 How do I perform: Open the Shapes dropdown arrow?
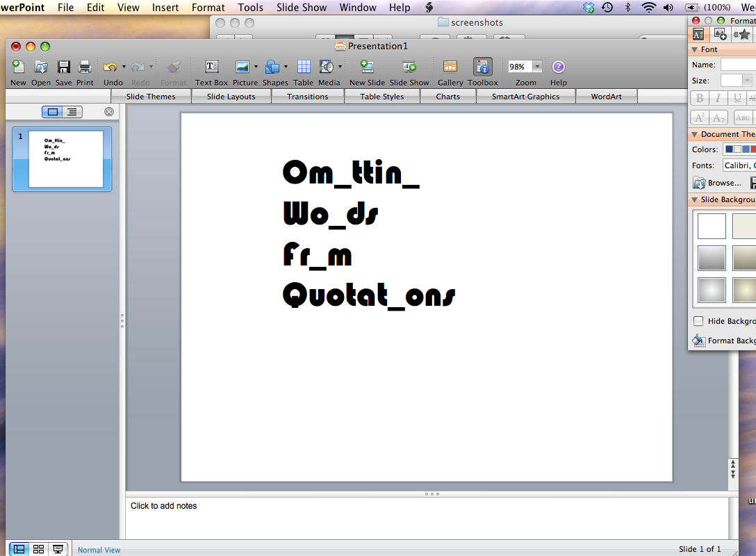pos(286,67)
